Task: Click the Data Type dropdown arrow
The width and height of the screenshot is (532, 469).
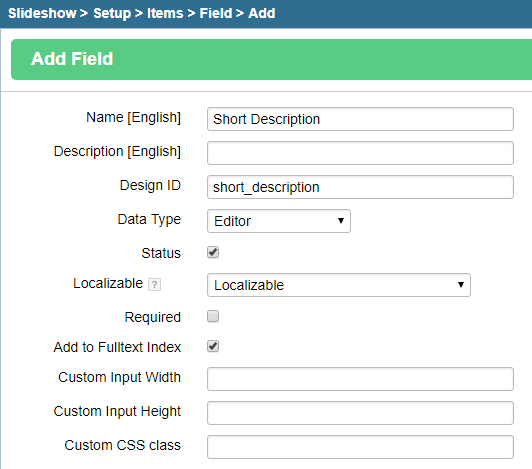Action: coord(341,221)
